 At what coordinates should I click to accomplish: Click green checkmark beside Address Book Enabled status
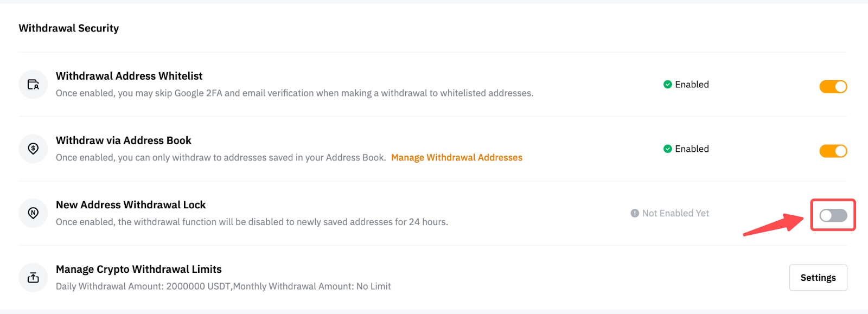(x=667, y=149)
